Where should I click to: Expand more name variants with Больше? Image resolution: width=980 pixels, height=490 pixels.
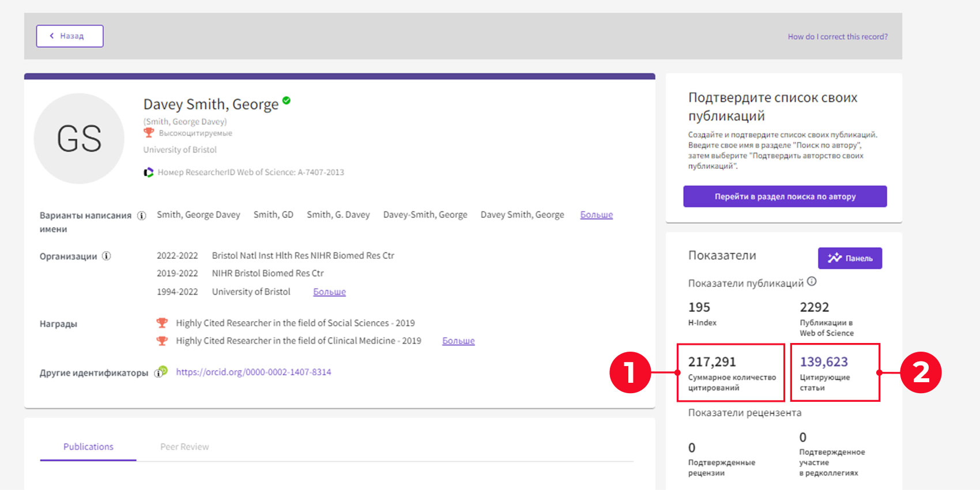596,214
